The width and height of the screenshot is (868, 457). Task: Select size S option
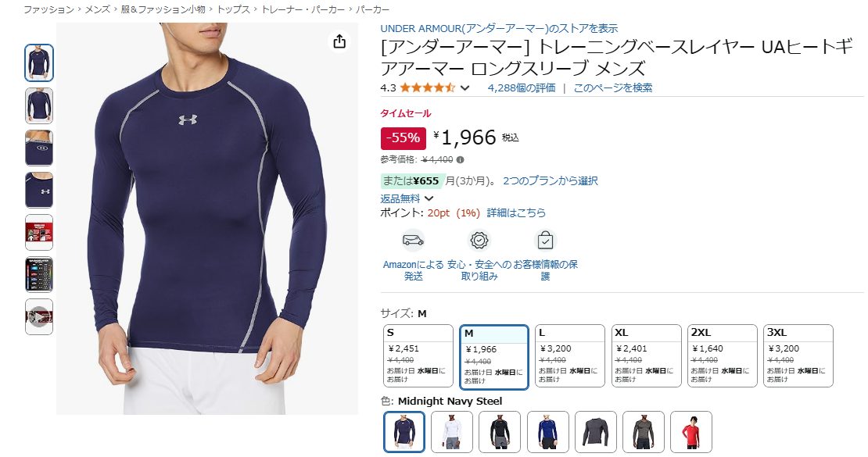click(x=418, y=355)
